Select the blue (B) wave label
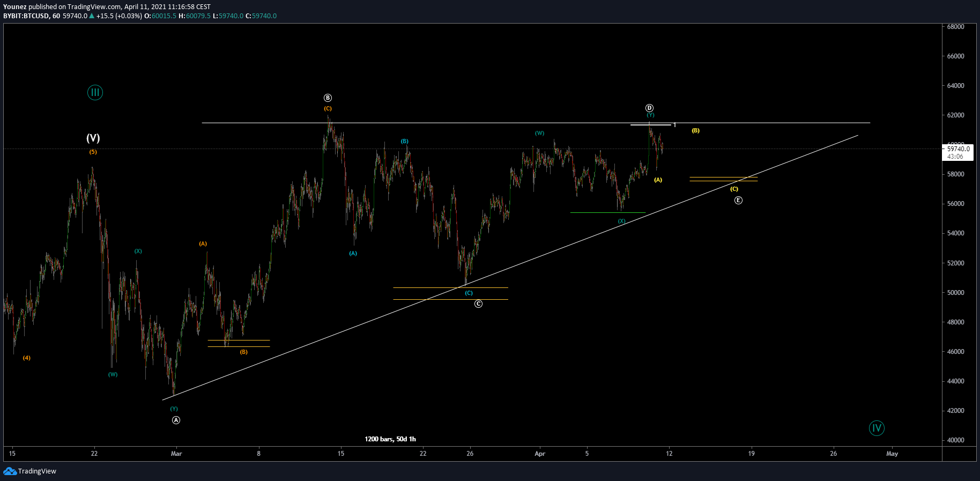The height and width of the screenshot is (481, 980). [x=405, y=142]
